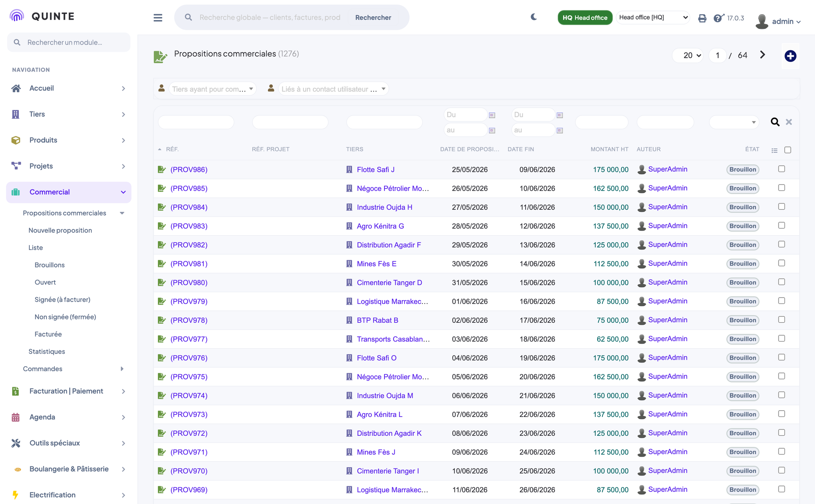The image size is (815, 504).
Task: Sort by Montant HT column header
Action: click(x=609, y=149)
